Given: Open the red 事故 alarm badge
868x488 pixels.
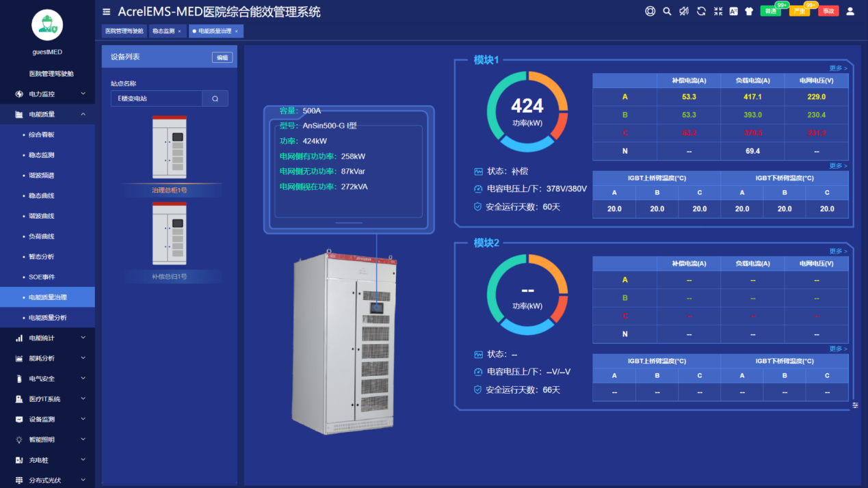Looking at the screenshot, I should tap(828, 11).
